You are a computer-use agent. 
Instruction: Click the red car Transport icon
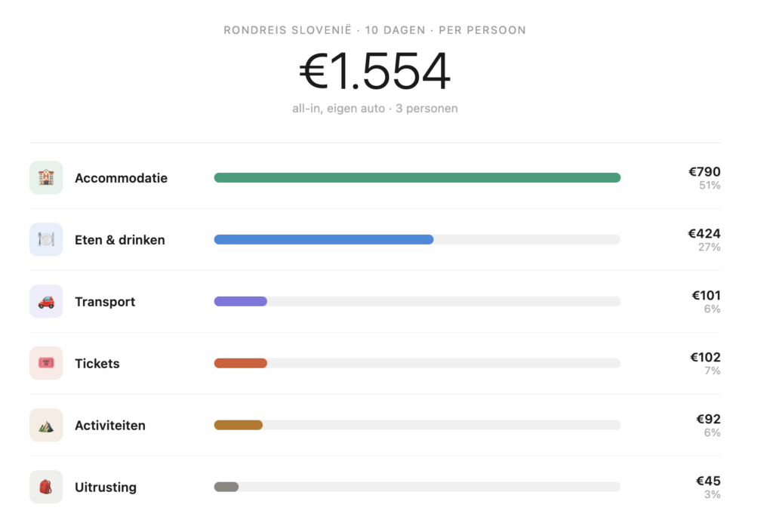pyautogui.click(x=46, y=302)
